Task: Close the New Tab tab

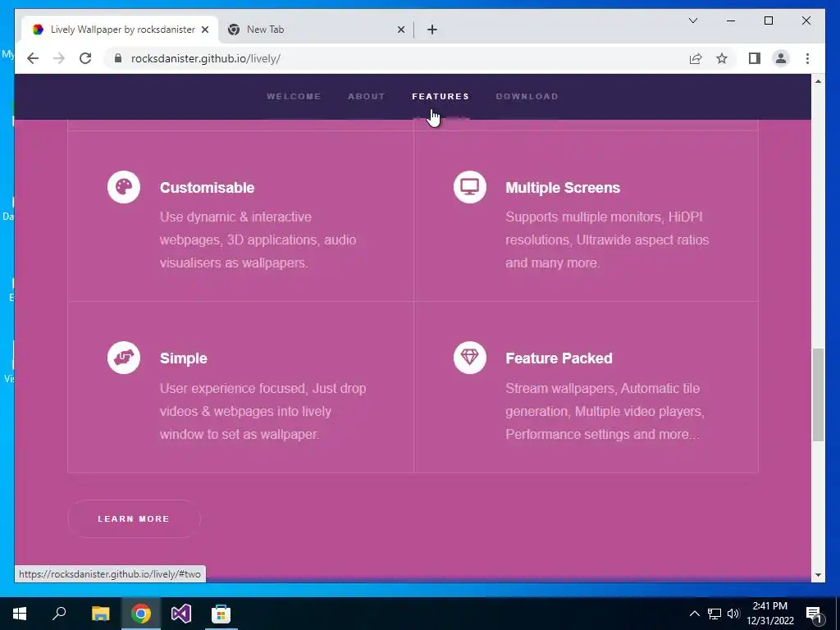Action: tap(400, 30)
